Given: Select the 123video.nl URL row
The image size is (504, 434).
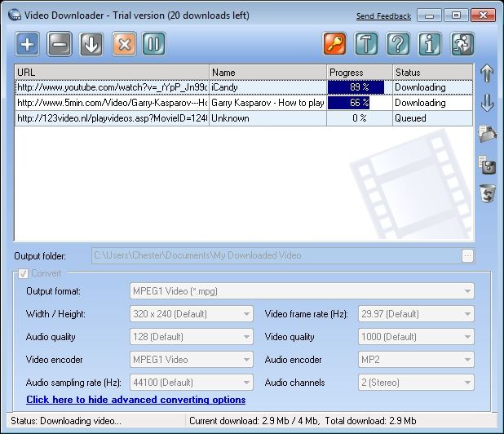Looking at the screenshot, I should 112,118.
